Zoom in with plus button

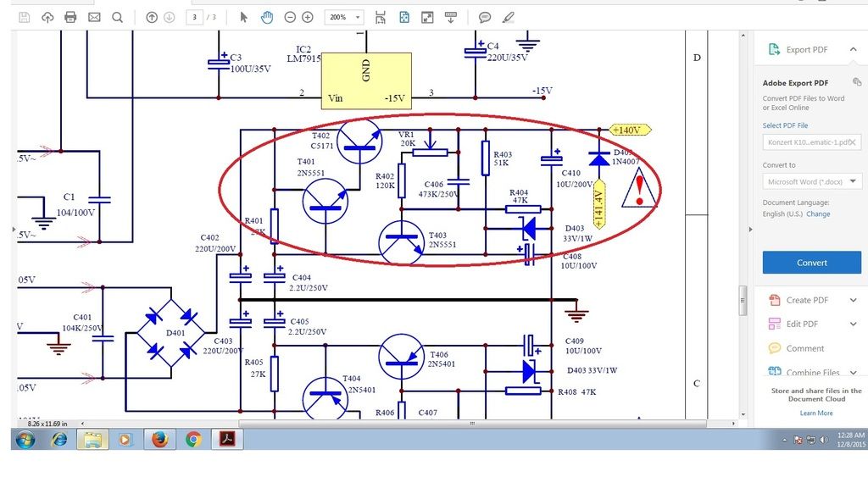coord(308,18)
